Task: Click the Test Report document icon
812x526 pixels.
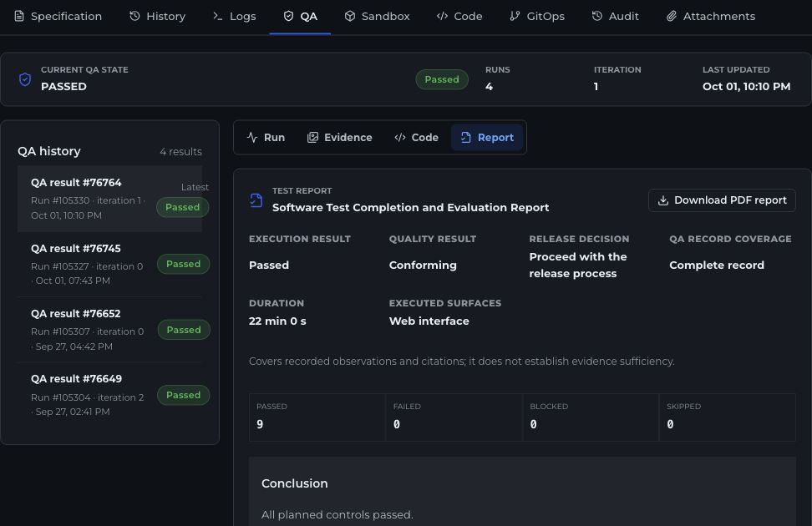Action: point(256,200)
